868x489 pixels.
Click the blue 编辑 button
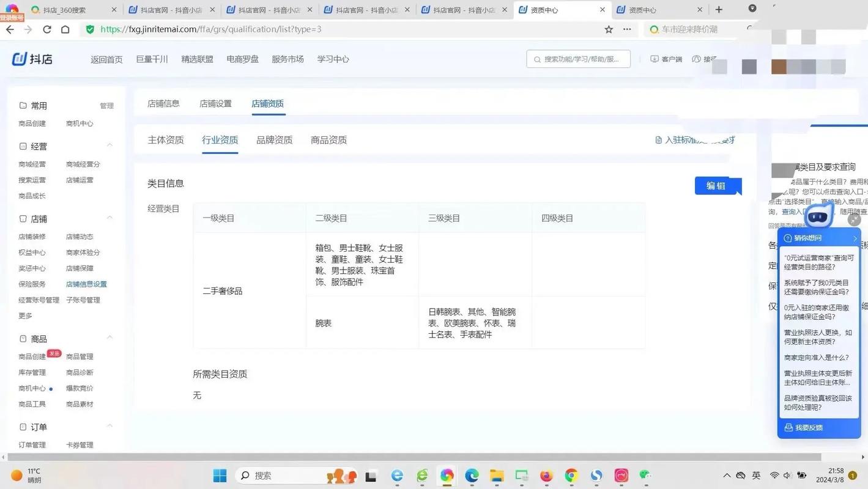(x=717, y=186)
